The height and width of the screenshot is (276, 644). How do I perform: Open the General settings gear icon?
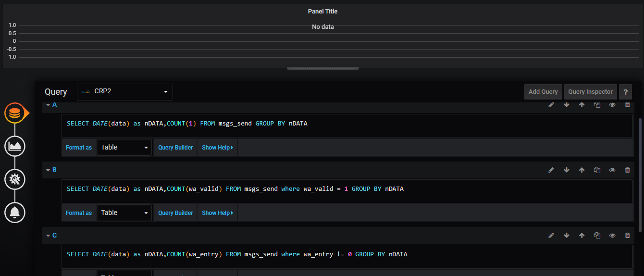(x=15, y=180)
